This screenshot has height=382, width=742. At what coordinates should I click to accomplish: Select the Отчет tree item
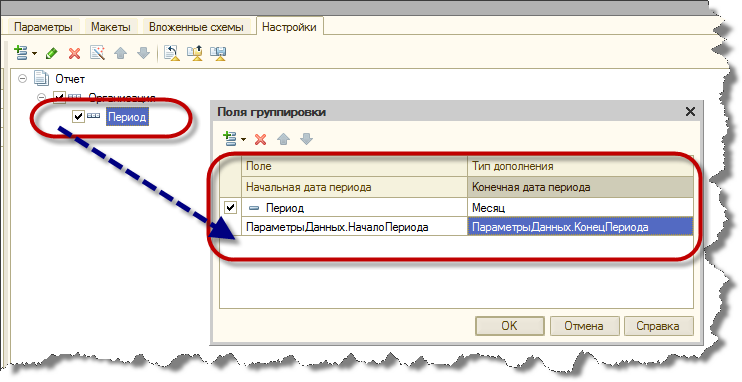[70, 79]
